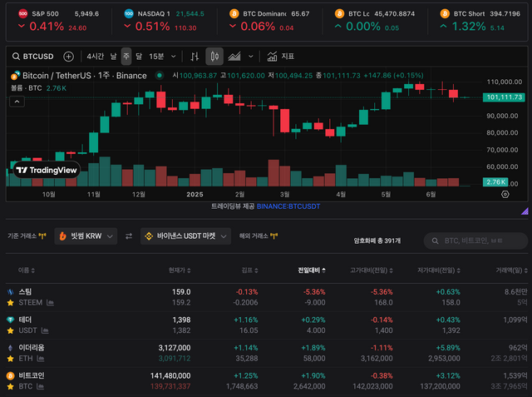Click the Bitcoin row coin logo

[x=11, y=375]
